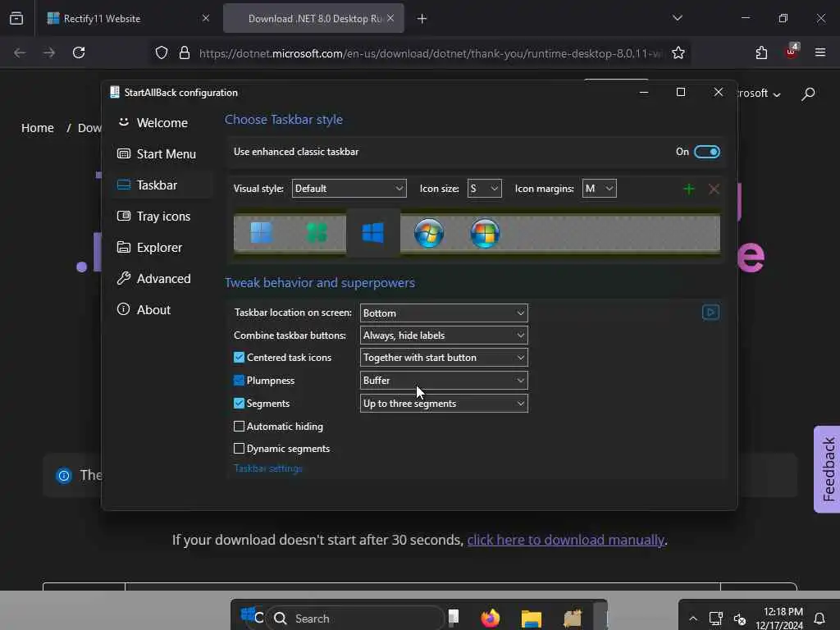840x630 pixels.
Task: Open the Start Menu section
Action: click(162, 154)
